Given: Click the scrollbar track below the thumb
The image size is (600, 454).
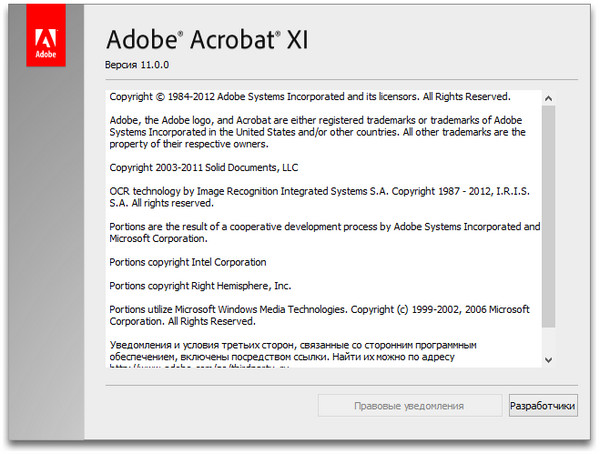Looking at the screenshot, I should 547,340.
